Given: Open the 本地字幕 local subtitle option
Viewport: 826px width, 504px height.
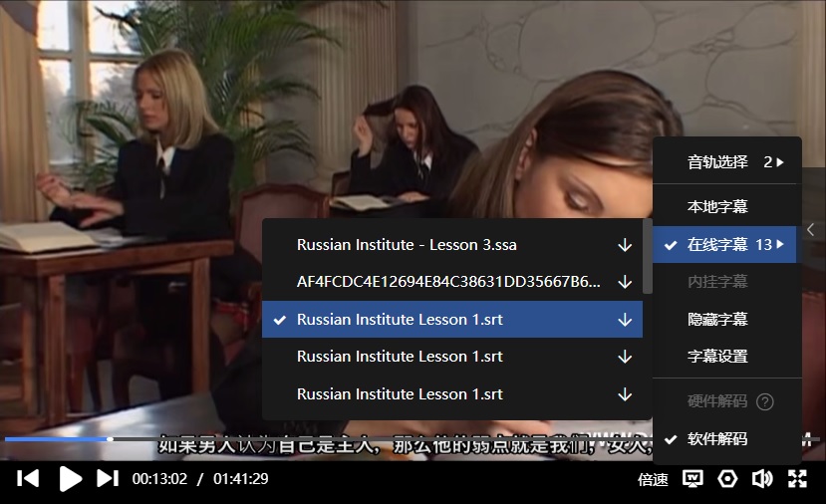Looking at the screenshot, I should [x=717, y=207].
